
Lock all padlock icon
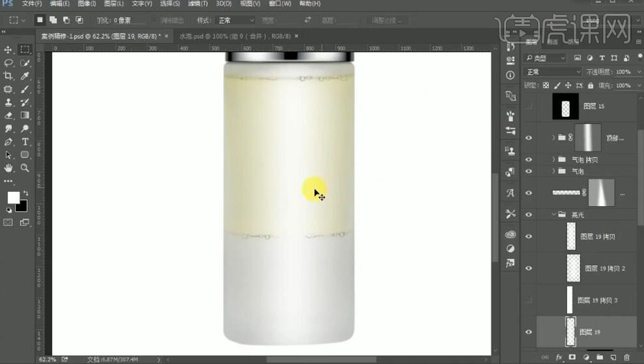[591, 85]
